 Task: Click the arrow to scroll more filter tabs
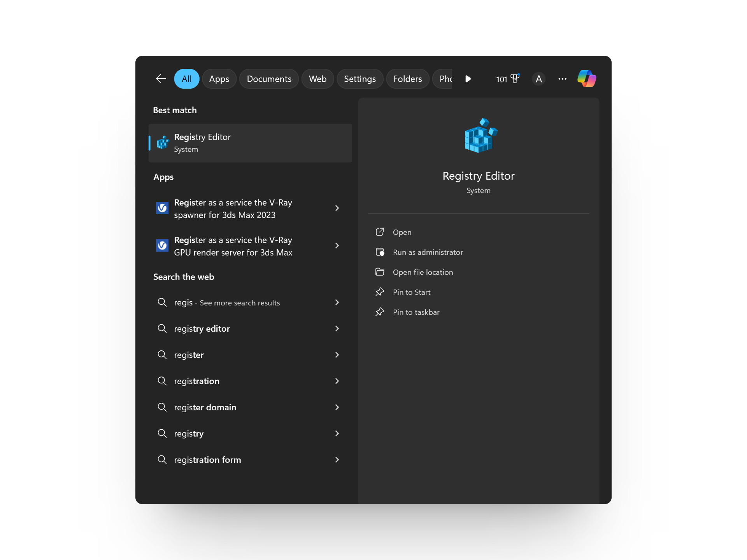click(x=468, y=79)
